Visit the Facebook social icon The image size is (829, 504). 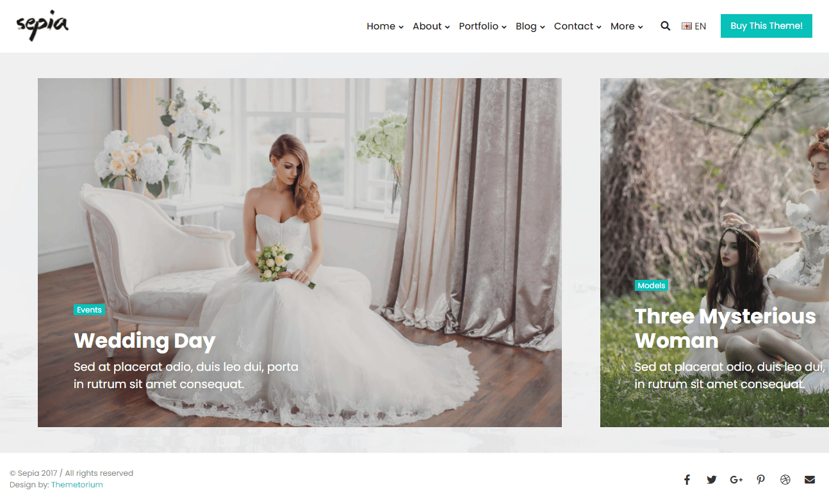tap(687, 480)
